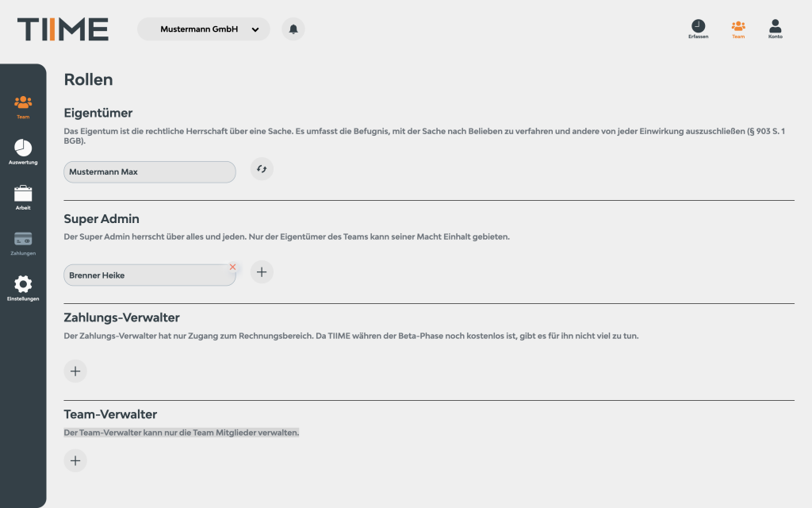Viewport: 812px width, 508px height.
Task: Click the transfer ownership swap icon
Action: pyautogui.click(x=262, y=169)
